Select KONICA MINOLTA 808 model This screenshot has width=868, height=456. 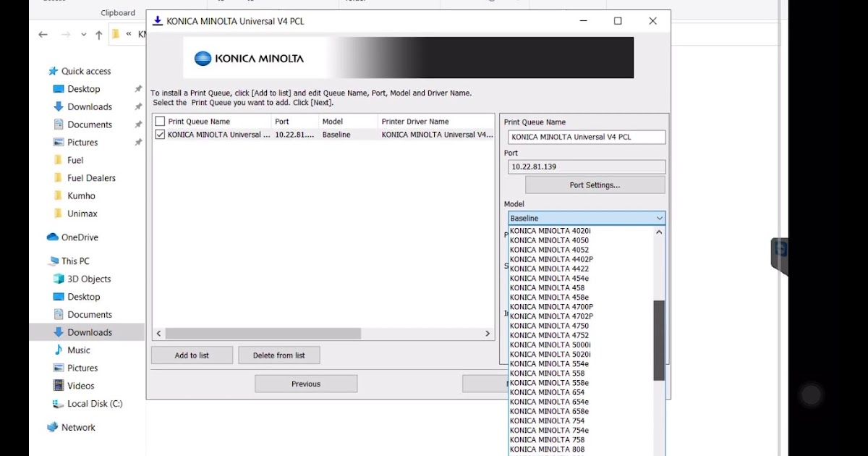[x=547, y=449]
